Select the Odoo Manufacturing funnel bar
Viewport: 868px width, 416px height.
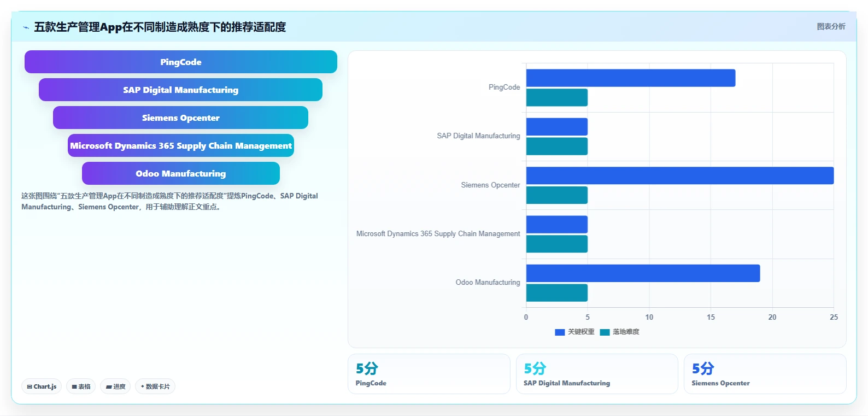[x=181, y=173]
